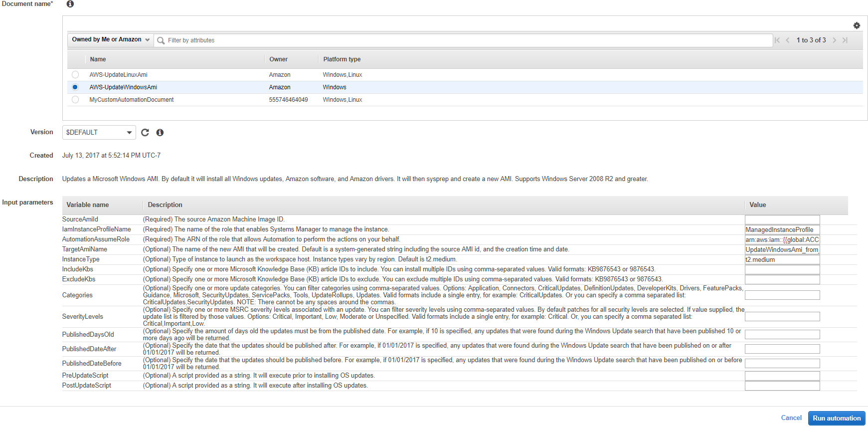868x429 pixels.
Task: Select the AWS-UpdateWindowsAmi radio button
Action: tap(75, 87)
